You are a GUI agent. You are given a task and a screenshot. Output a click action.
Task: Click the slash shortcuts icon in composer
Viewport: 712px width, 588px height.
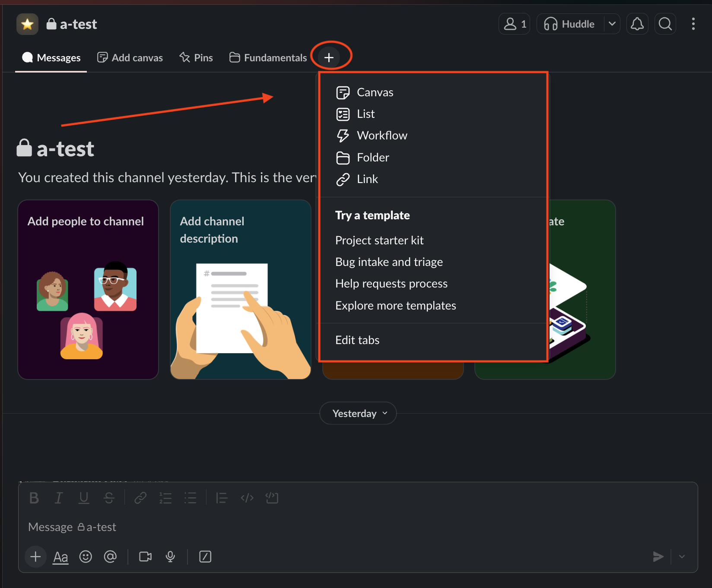click(x=205, y=557)
